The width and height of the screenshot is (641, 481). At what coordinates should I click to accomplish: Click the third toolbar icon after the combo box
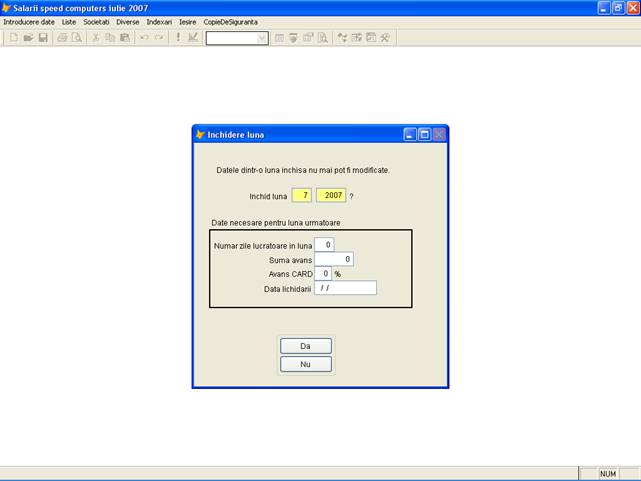tap(308, 38)
